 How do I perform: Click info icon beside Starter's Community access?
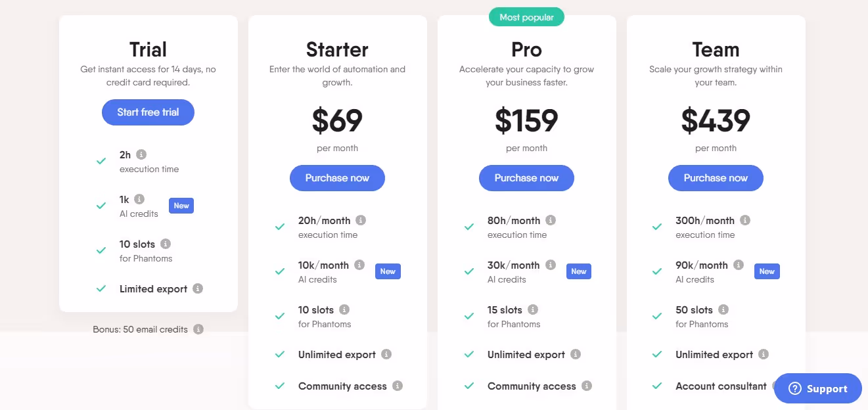pos(398,386)
